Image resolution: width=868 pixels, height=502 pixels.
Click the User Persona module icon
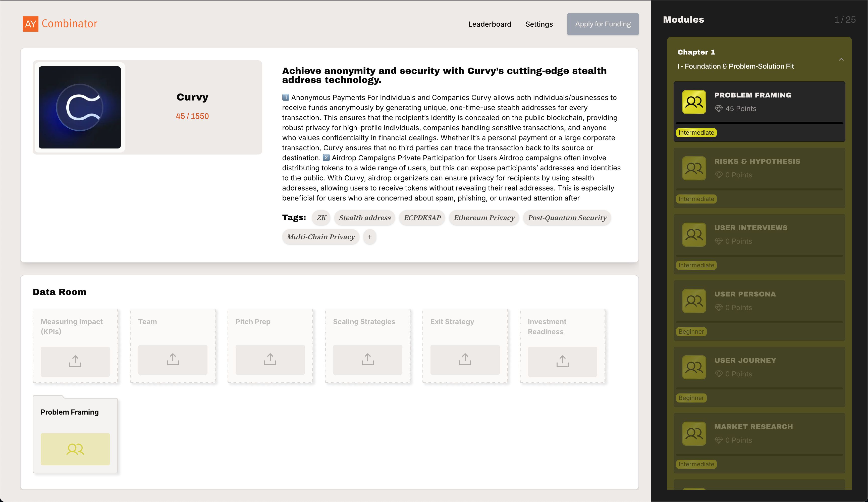(694, 301)
